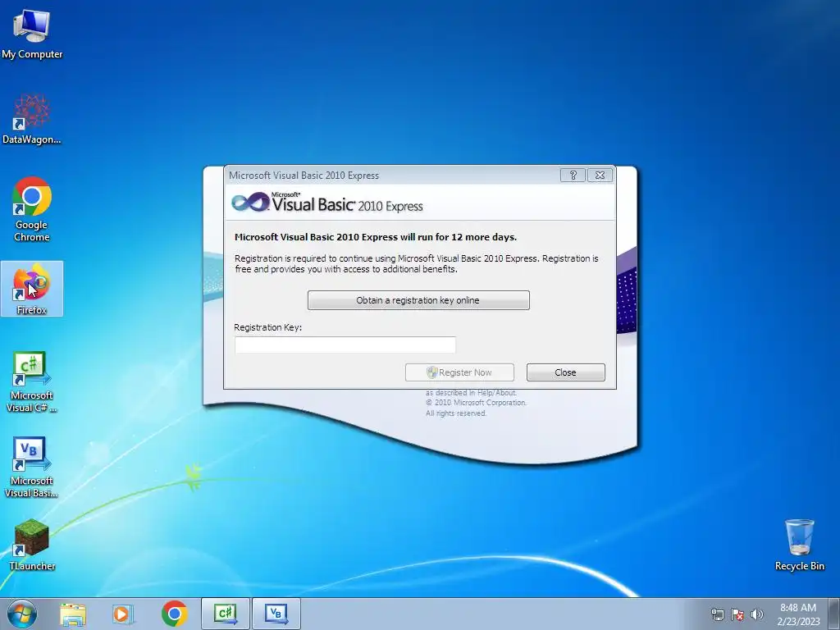Open the Action Center flag tray icon

pos(737,614)
